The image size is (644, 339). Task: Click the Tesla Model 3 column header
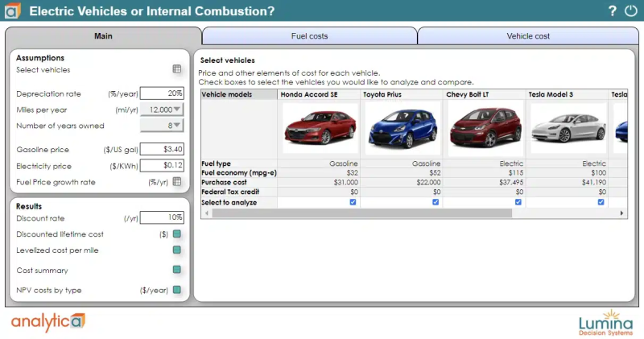567,94
